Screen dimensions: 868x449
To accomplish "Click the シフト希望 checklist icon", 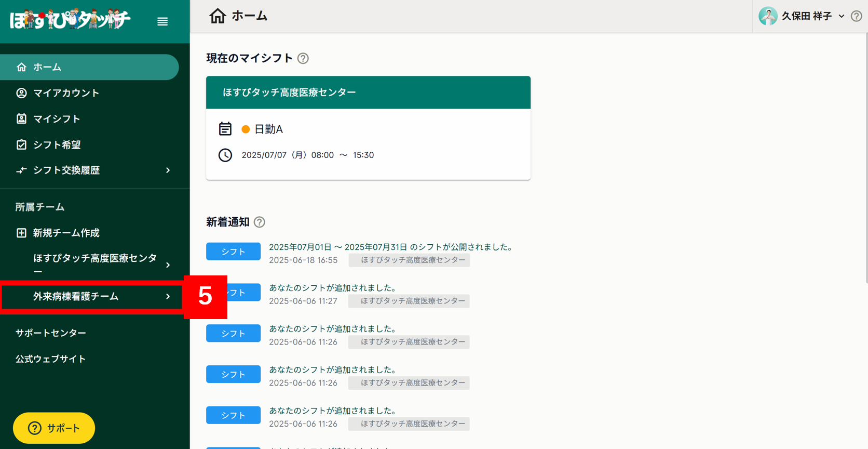I will (21, 144).
